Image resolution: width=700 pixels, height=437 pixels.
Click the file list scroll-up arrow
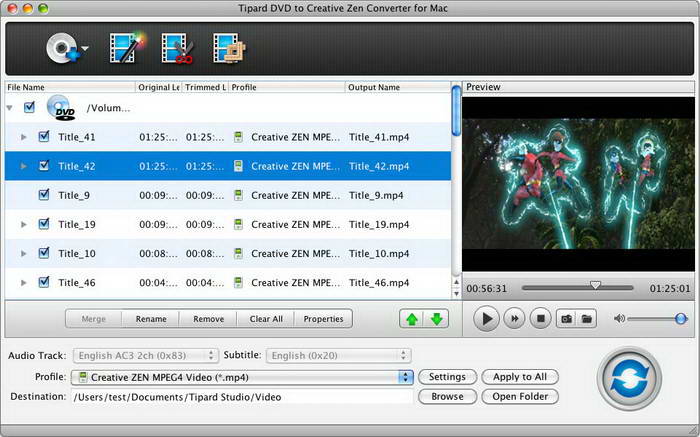[456, 282]
